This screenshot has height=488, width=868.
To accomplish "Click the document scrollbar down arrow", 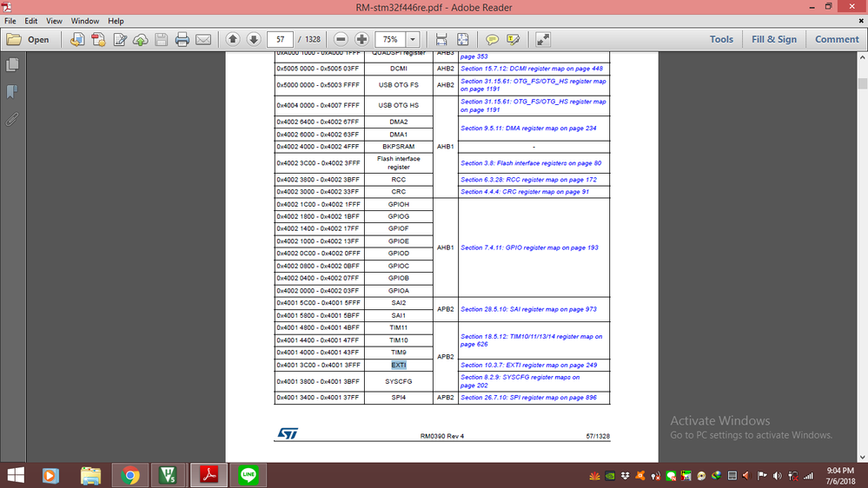I will pyautogui.click(x=863, y=457).
